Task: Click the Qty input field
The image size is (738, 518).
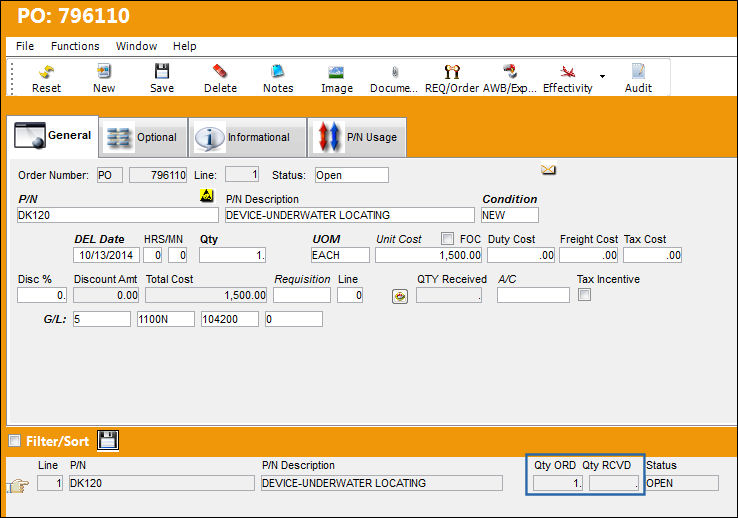Action: 233,255
